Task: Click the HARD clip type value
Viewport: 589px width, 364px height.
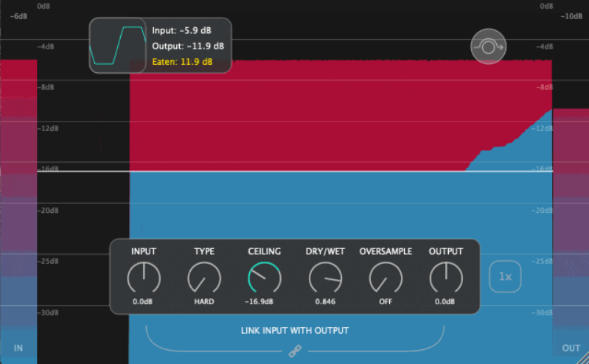Action: point(204,301)
